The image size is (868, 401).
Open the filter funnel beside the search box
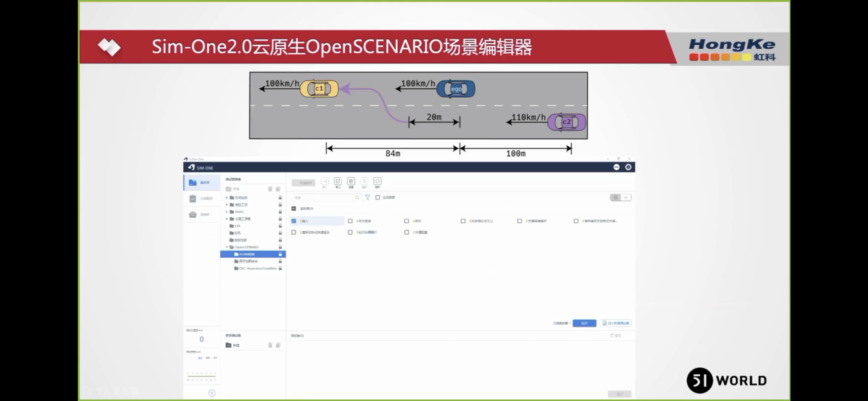pos(367,198)
